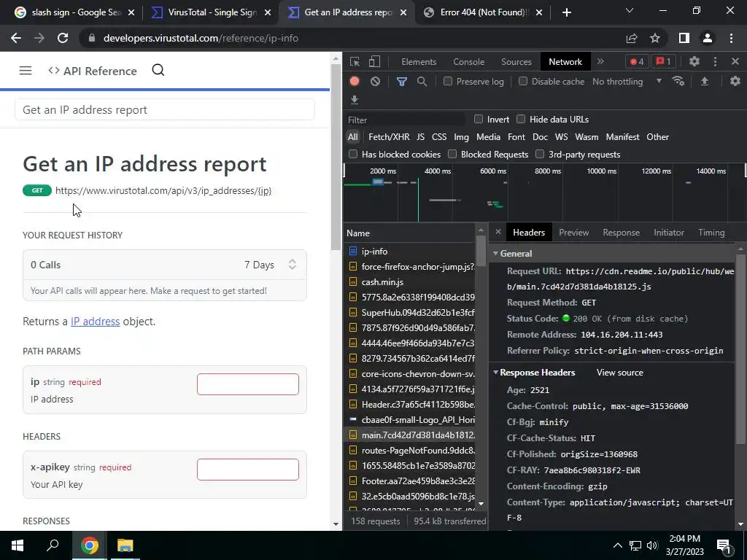
Task: Enable the Disable cache checkbox
Action: coord(522,81)
